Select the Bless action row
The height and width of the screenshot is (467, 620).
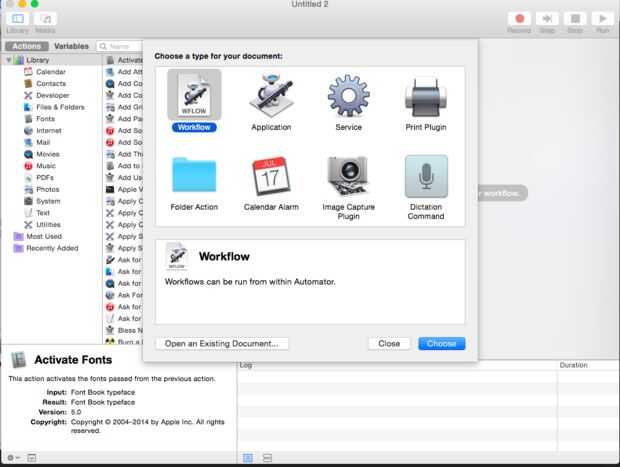tap(124, 330)
